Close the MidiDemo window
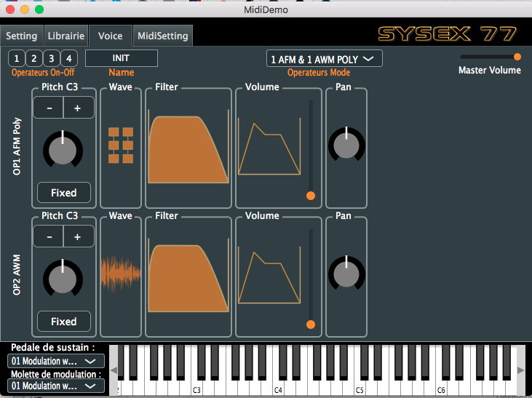The width and height of the screenshot is (532, 398). tap(10, 9)
